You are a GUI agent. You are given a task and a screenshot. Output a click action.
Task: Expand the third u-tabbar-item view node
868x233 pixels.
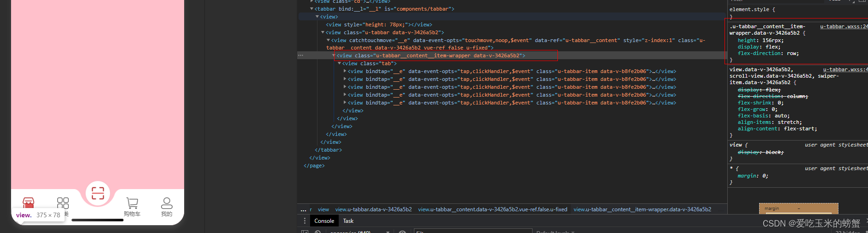pyautogui.click(x=345, y=87)
